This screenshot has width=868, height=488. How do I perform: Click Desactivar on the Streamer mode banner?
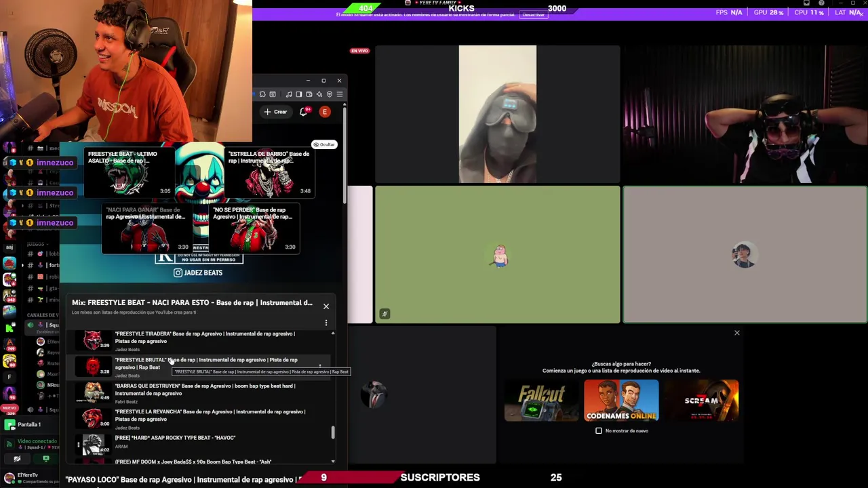(534, 15)
